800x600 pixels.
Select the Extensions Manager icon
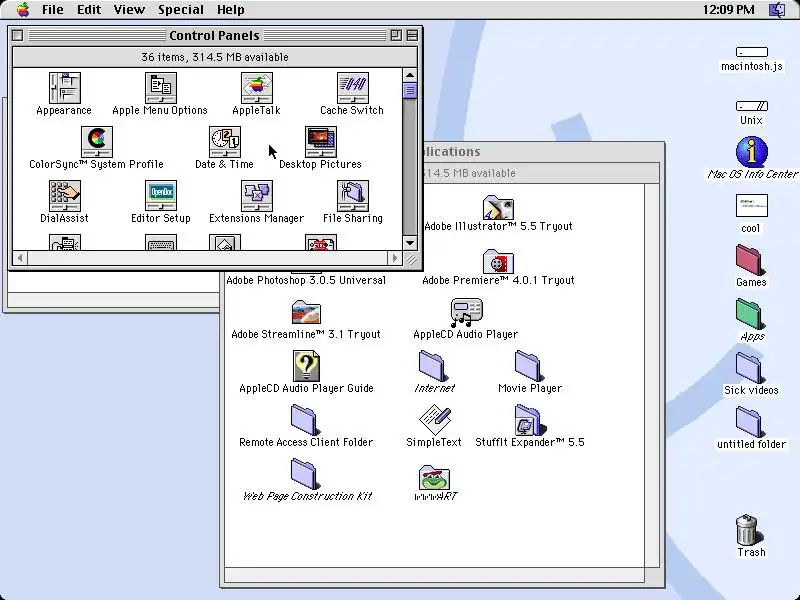[x=257, y=196]
